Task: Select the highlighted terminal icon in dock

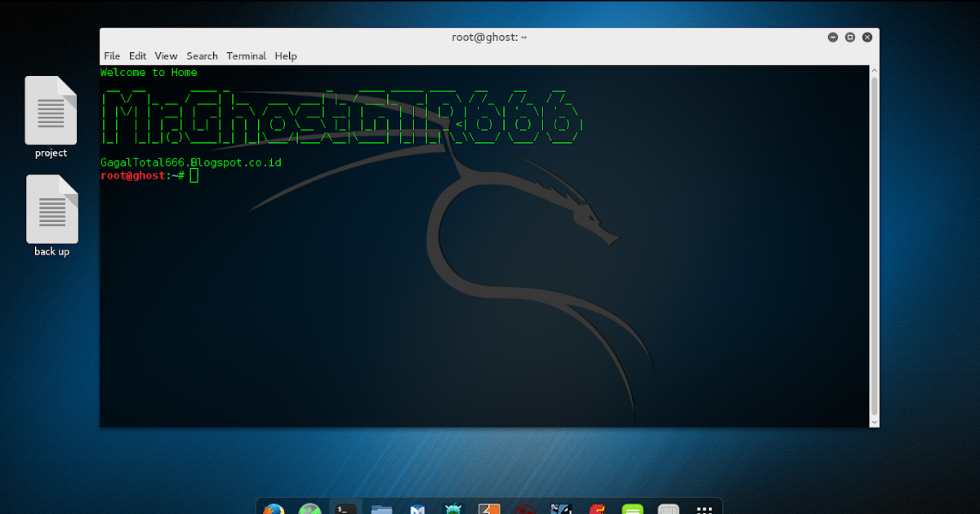Action: [345, 507]
